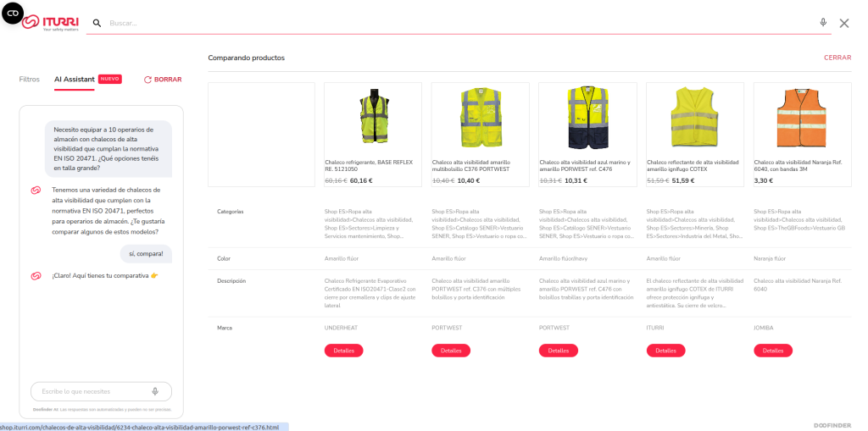Click the 51,59 € price
Viewport: 868px width, 431px height.
(x=683, y=180)
